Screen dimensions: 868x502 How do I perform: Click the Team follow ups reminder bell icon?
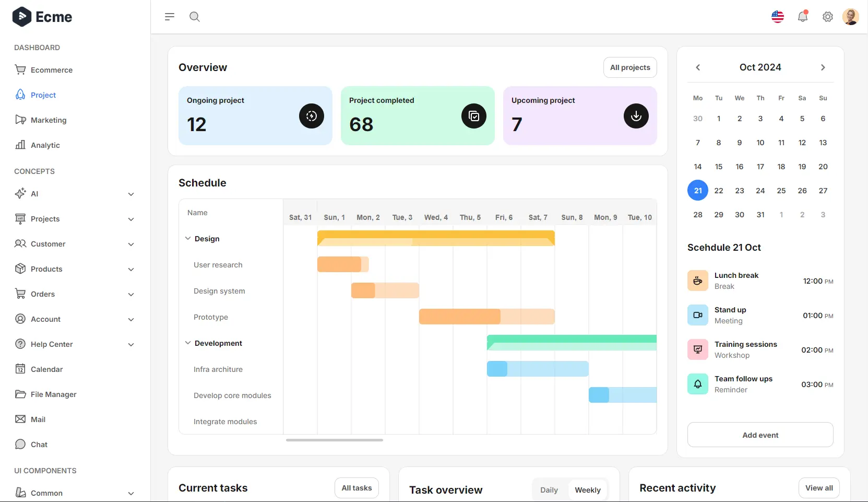(x=697, y=384)
